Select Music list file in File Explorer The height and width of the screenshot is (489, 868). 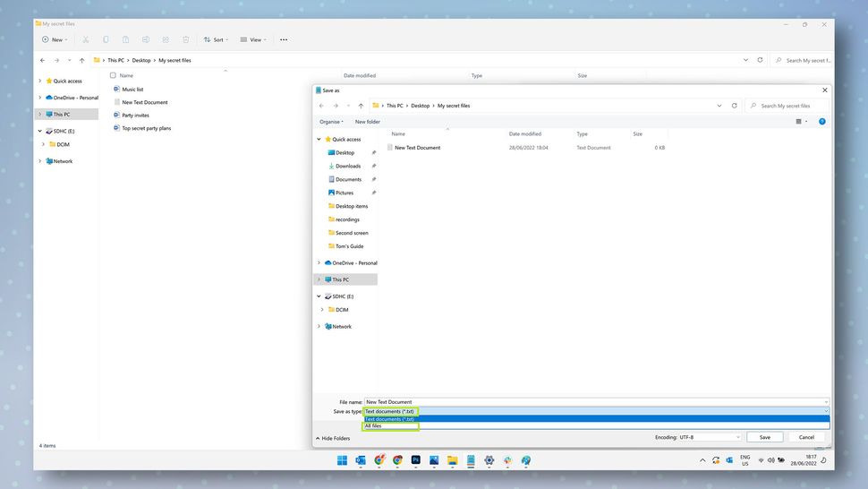coord(132,90)
